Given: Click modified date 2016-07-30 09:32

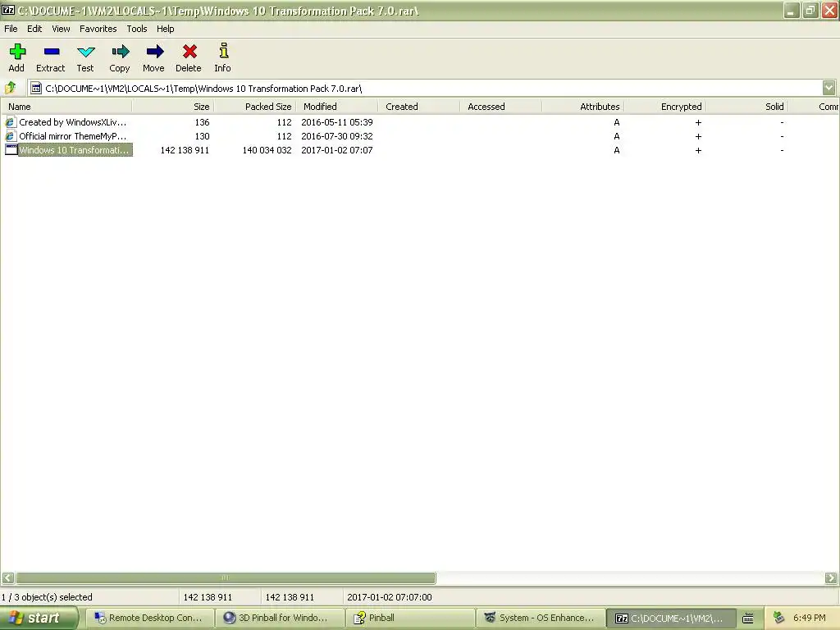Looking at the screenshot, I should [x=337, y=136].
